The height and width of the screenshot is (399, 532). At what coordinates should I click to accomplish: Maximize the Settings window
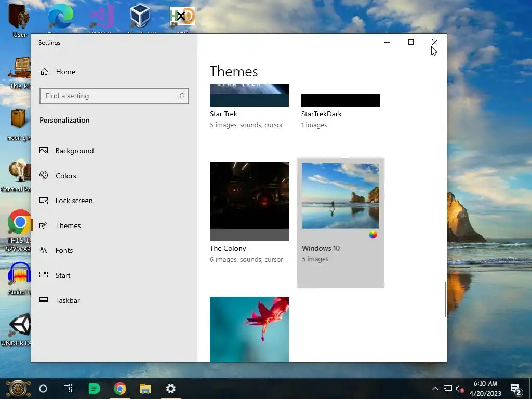411,42
